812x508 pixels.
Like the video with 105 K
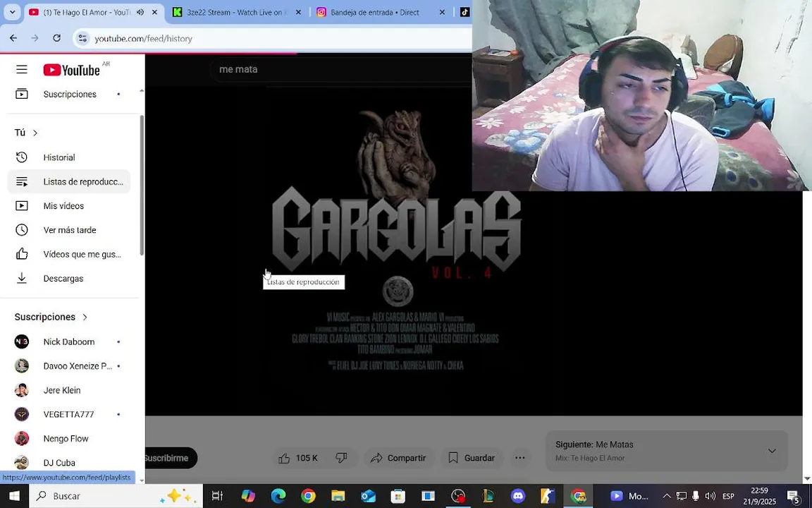pos(297,458)
